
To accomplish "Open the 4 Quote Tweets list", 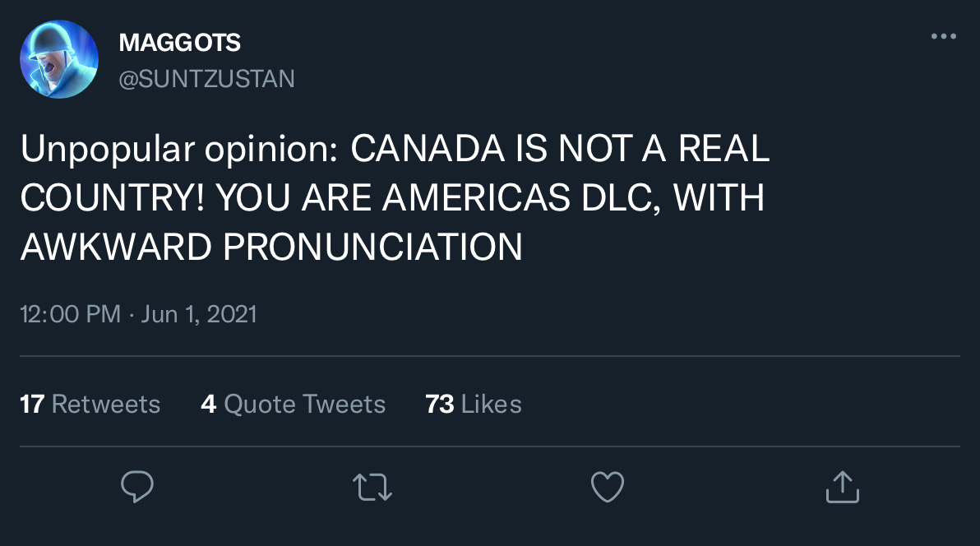I will 294,404.
